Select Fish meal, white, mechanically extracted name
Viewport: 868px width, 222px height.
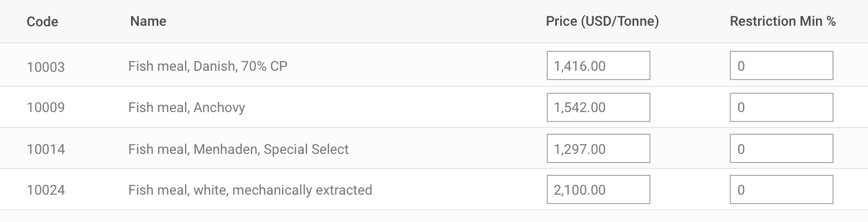[x=250, y=190]
